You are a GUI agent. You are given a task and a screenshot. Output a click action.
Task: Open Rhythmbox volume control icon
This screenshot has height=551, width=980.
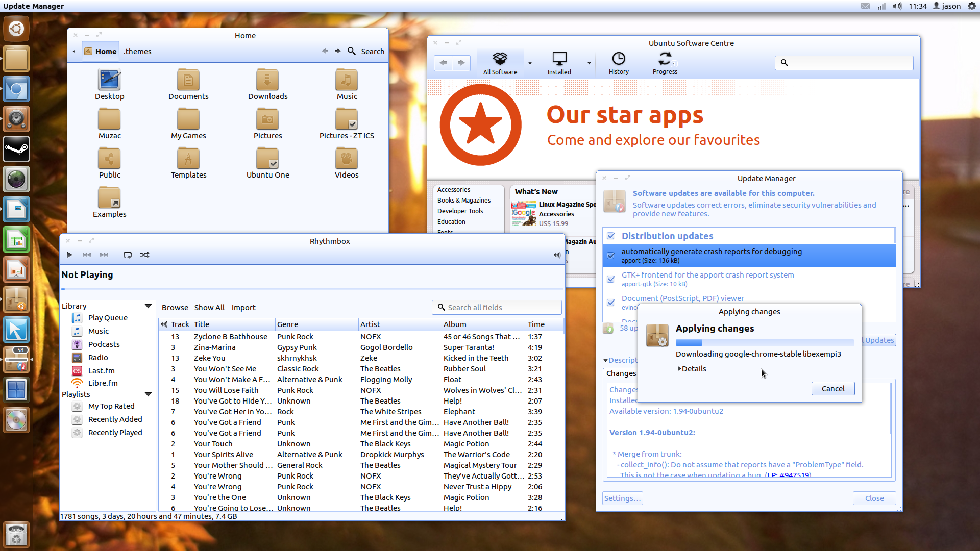click(x=557, y=255)
